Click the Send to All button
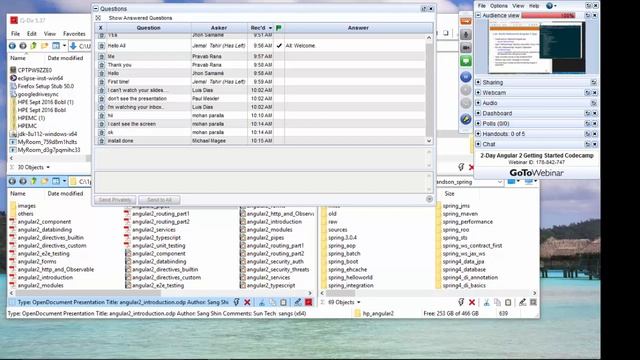Screen dimensions: 640x360 pyautogui.click(x=159, y=200)
